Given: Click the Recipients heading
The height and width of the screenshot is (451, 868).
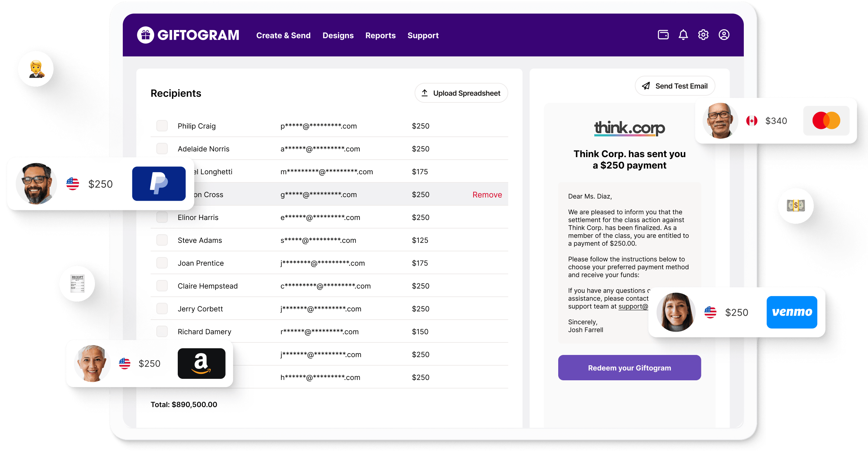Looking at the screenshot, I should 176,93.
